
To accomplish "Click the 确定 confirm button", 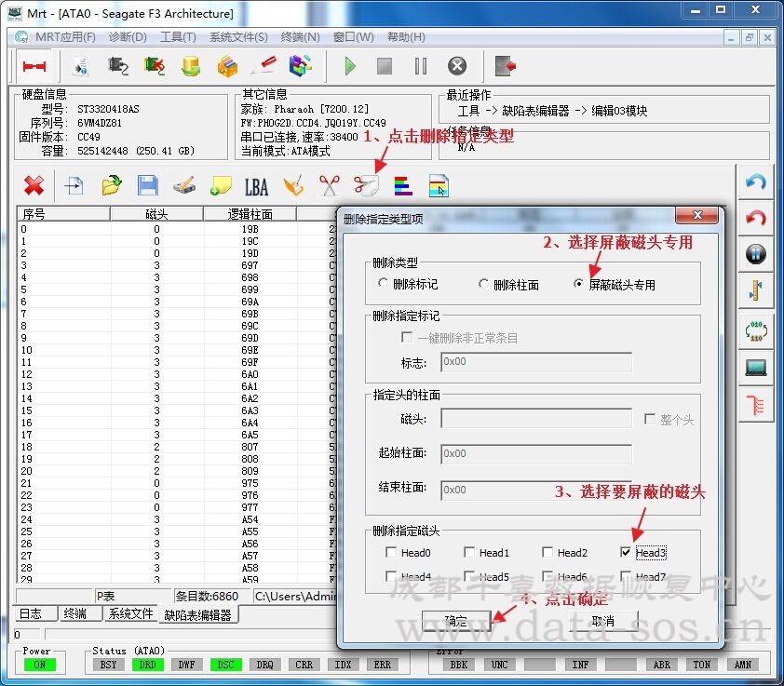I will click(456, 621).
